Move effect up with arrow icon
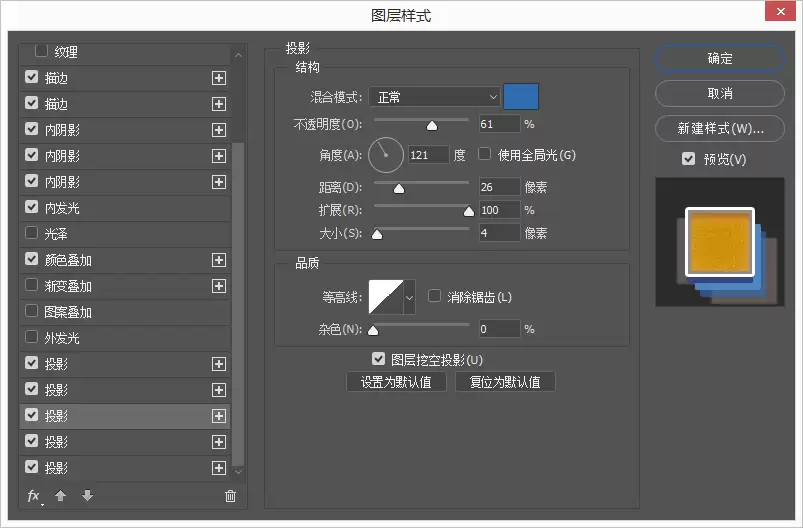803x528 pixels. click(x=60, y=495)
